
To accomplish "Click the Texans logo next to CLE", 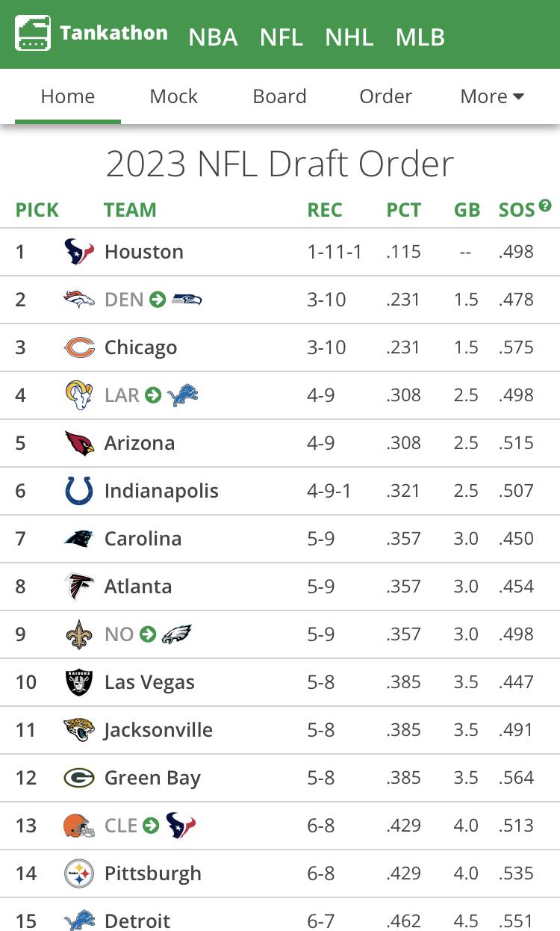I will click(180, 826).
